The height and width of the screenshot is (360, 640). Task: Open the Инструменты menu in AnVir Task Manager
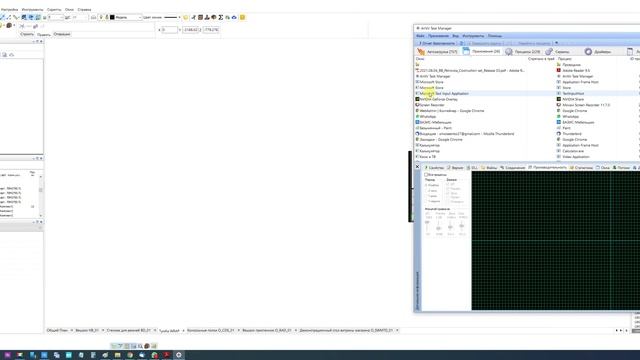[x=473, y=36]
